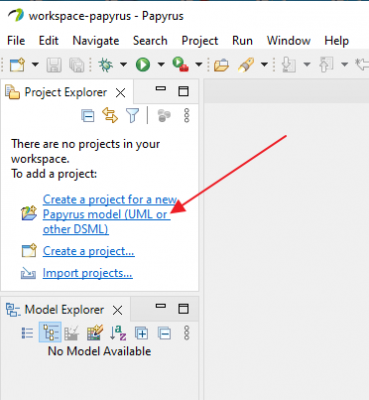
Task: Open dropdown arrow next to New icon
Action: (x=35, y=64)
